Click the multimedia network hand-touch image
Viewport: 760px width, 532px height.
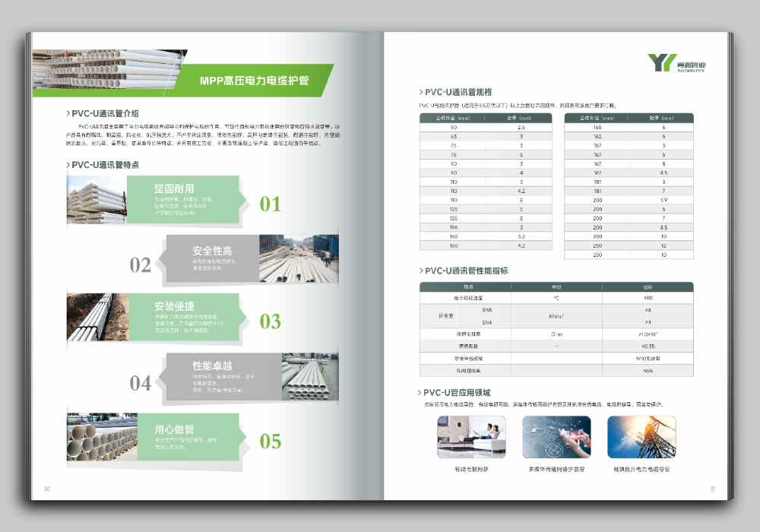556,437
